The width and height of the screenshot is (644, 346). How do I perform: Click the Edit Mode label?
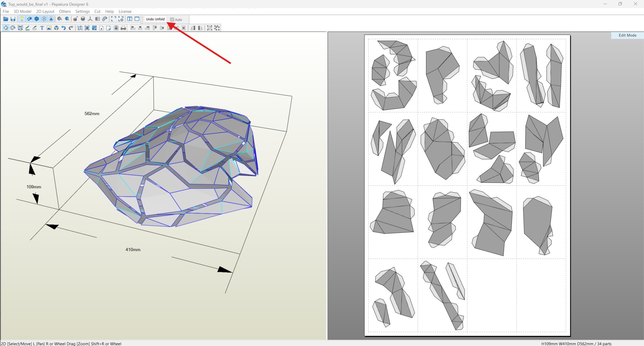coord(628,35)
